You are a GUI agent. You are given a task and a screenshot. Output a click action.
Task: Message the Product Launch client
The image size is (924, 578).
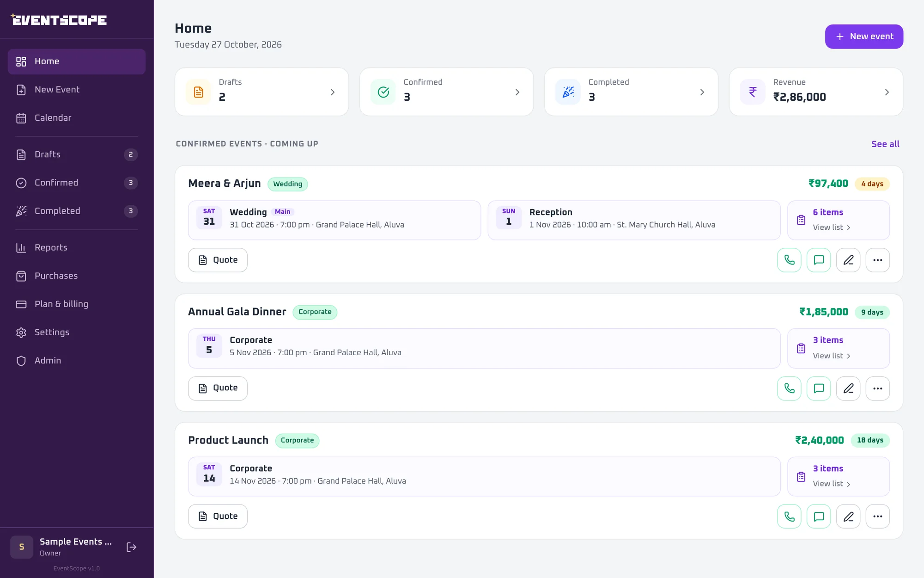tap(819, 516)
